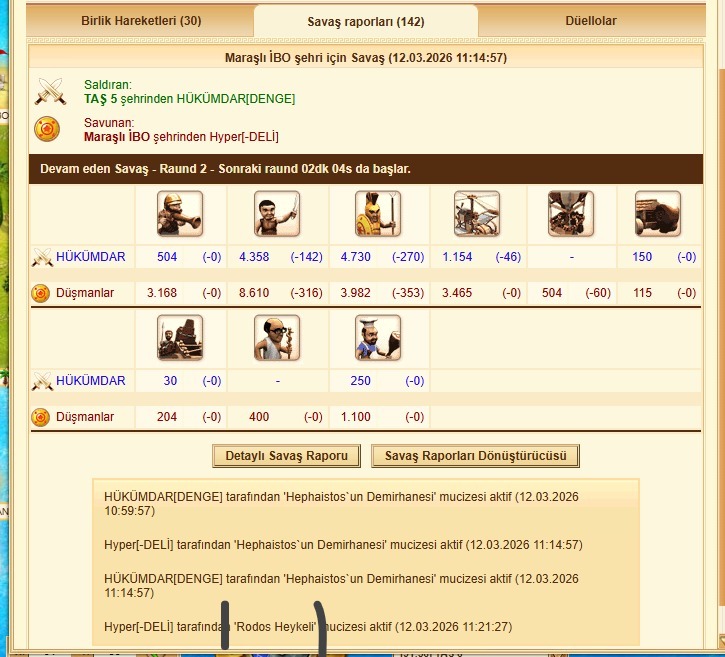Image resolution: width=725 pixels, height=657 pixels.
Task: Click swords icon beside HÜKÜMDAR 504 row
Action: coord(42,257)
